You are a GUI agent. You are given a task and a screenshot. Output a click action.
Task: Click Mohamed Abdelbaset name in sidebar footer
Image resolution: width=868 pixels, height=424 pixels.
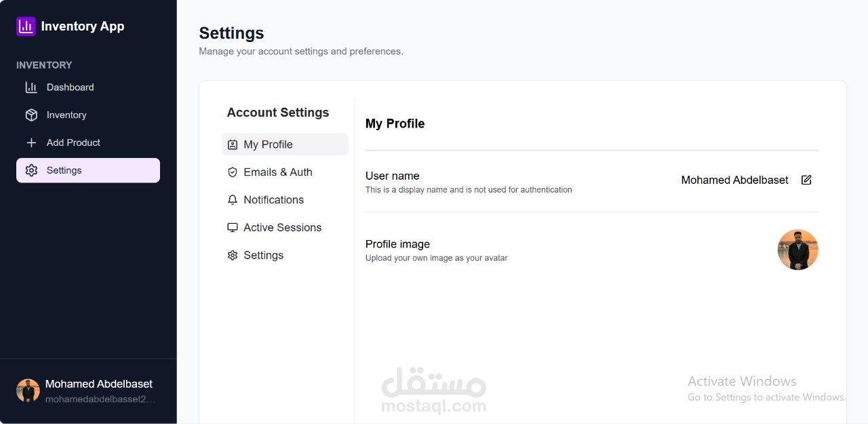[x=99, y=384]
